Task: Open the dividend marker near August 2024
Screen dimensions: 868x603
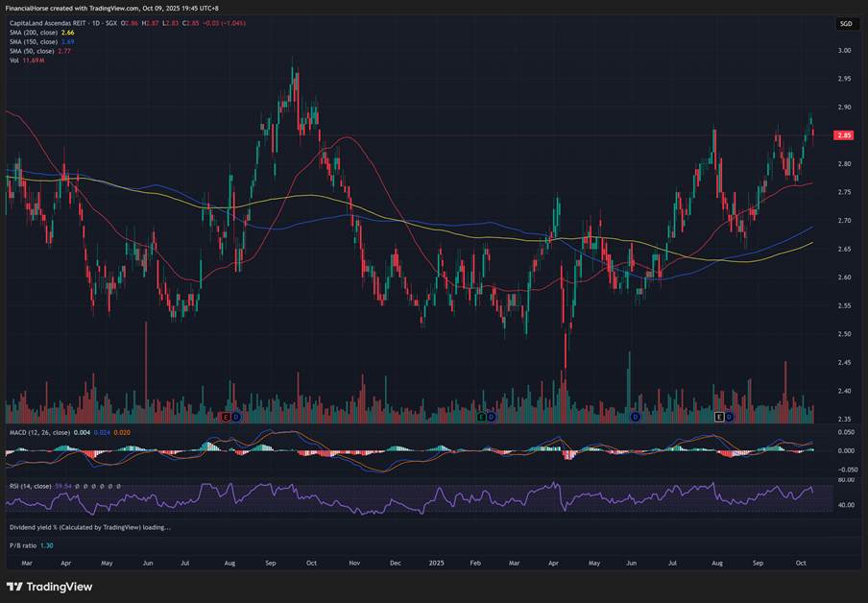Action: click(236, 418)
